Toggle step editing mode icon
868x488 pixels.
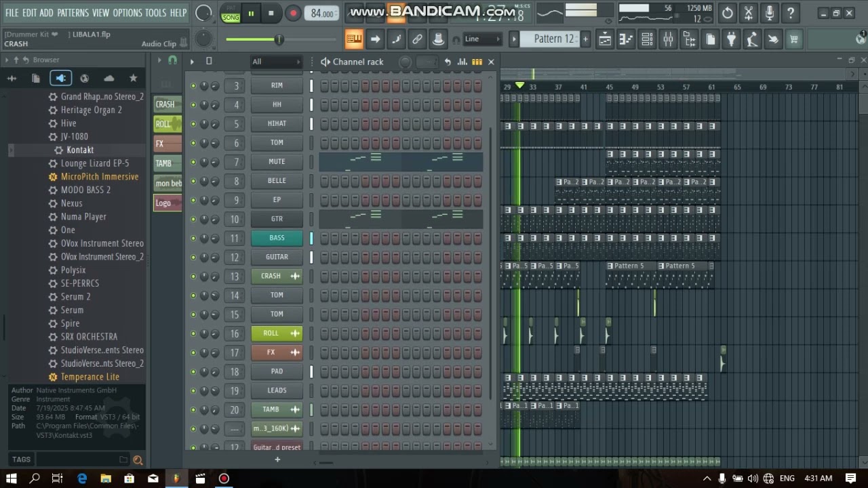[396, 39]
